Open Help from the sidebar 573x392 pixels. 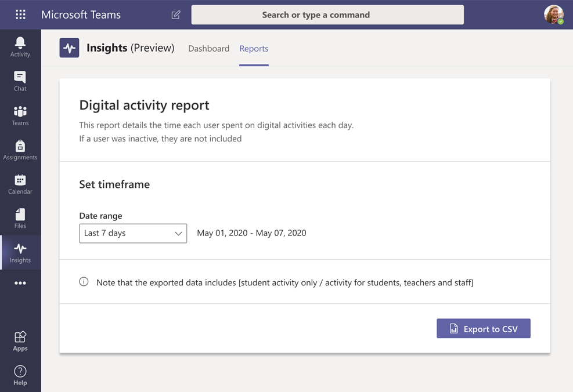[20, 374]
